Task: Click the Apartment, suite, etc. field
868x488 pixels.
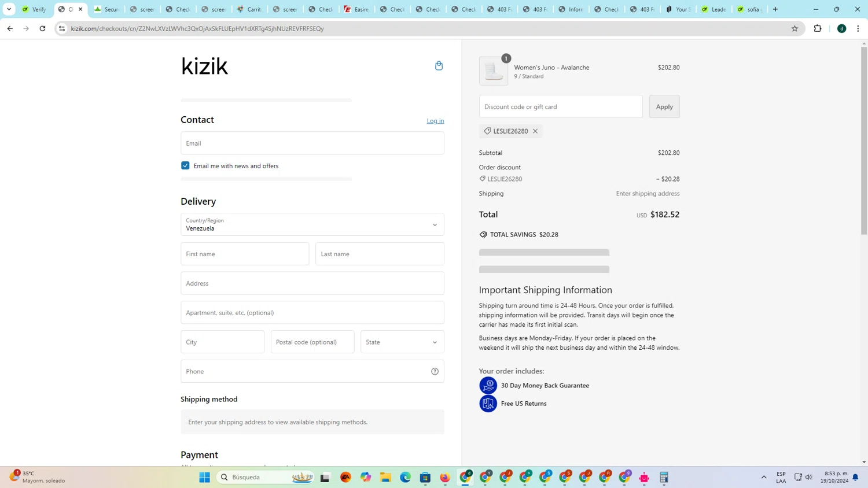Action: coord(312,312)
